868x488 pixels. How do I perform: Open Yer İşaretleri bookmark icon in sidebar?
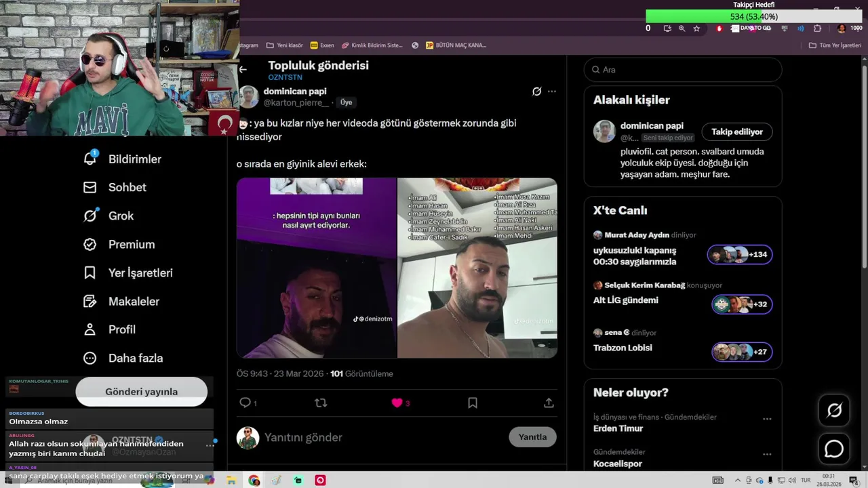pos(90,272)
